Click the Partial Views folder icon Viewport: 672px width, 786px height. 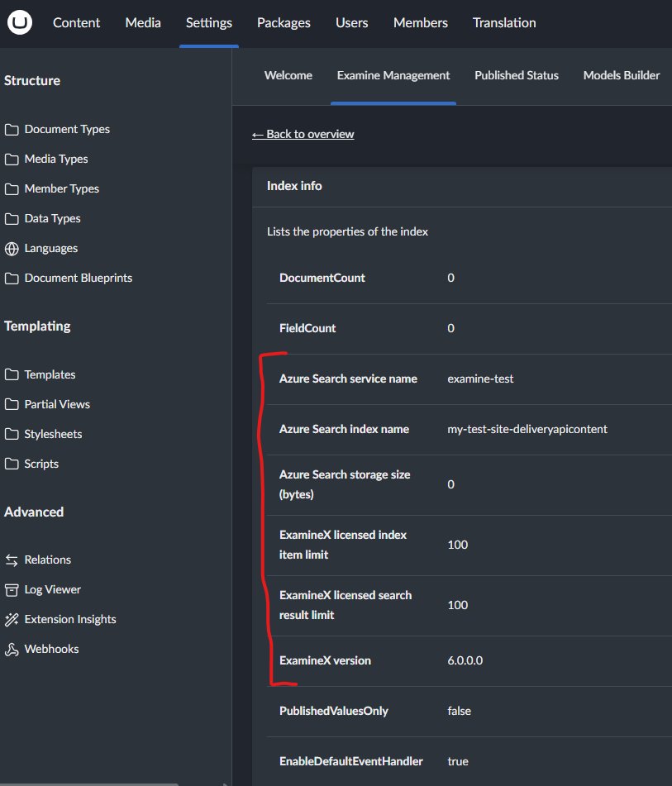(12, 404)
